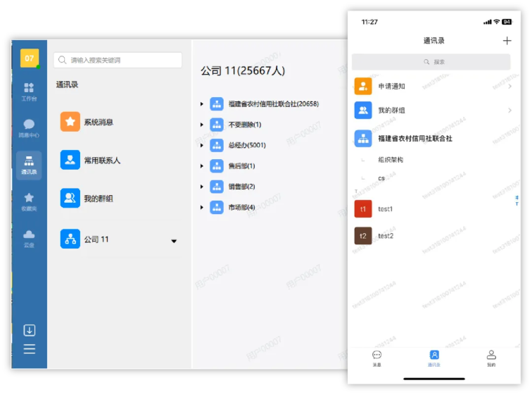Collapse the 公司 11 dropdown arrow
The width and height of the screenshot is (532, 395).
click(174, 242)
